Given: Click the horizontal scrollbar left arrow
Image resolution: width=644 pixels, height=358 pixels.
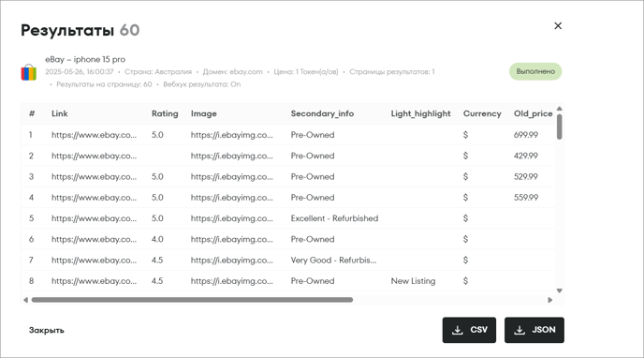Looking at the screenshot, I should [x=25, y=300].
